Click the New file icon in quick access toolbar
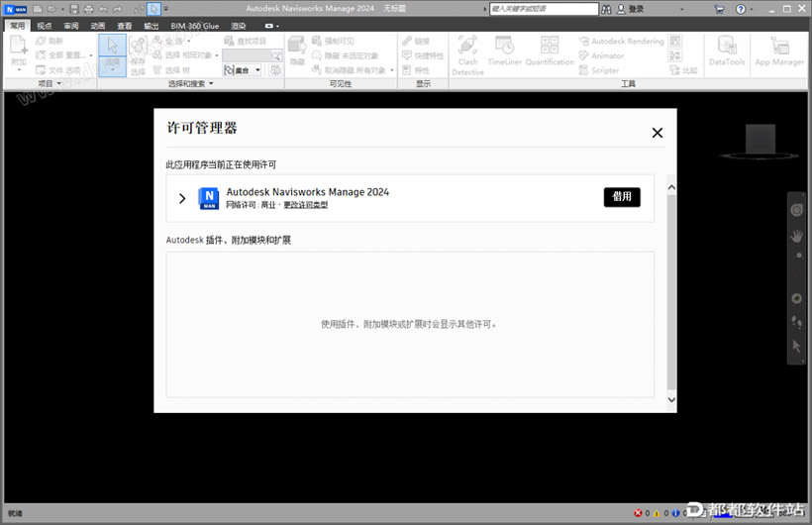Screen dimensions: 812x525 (38, 9)
